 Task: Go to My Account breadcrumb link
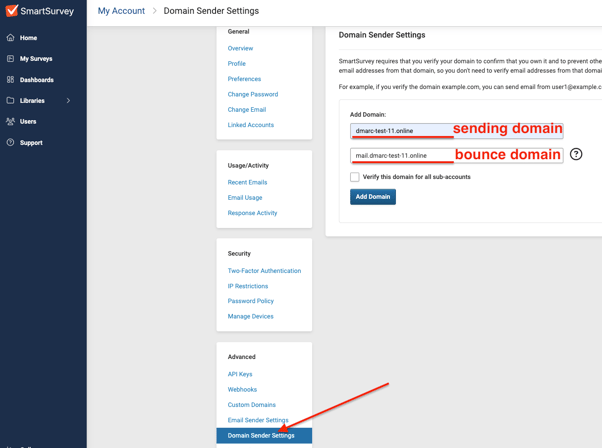click(121, 11)
